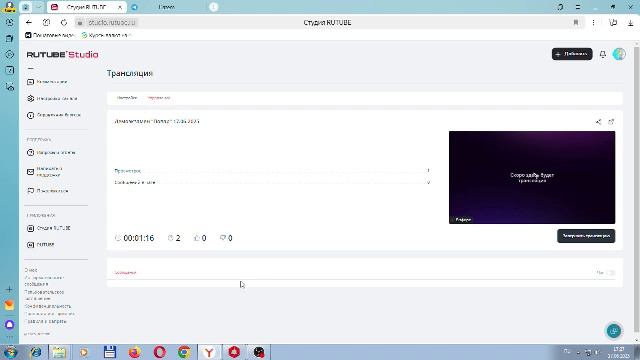Click the dark add button with plus sign
Screen dimensions: 640x360
pos(572,54)
